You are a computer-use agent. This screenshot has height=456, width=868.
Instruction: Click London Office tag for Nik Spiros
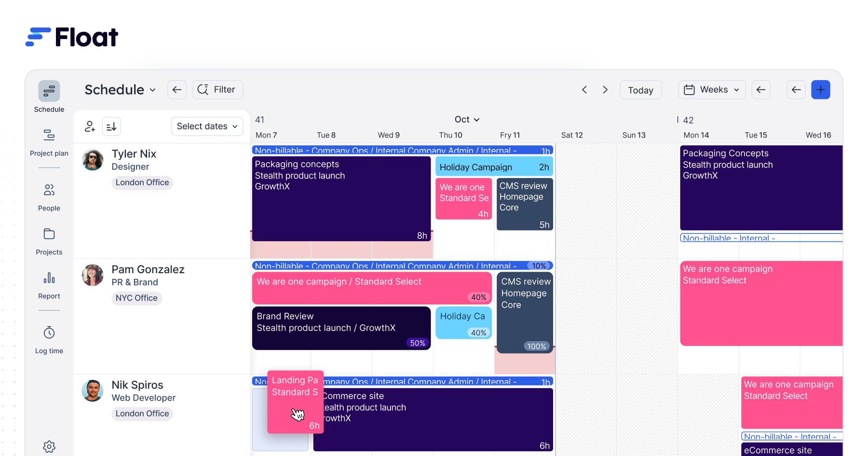[142, 414]
